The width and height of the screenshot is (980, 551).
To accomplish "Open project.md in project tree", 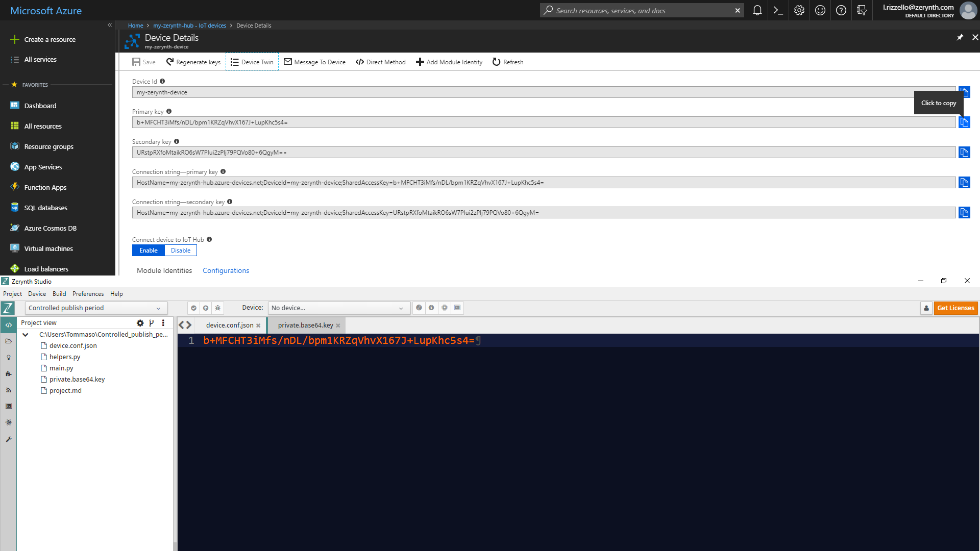I will click(x=65, y=390).
